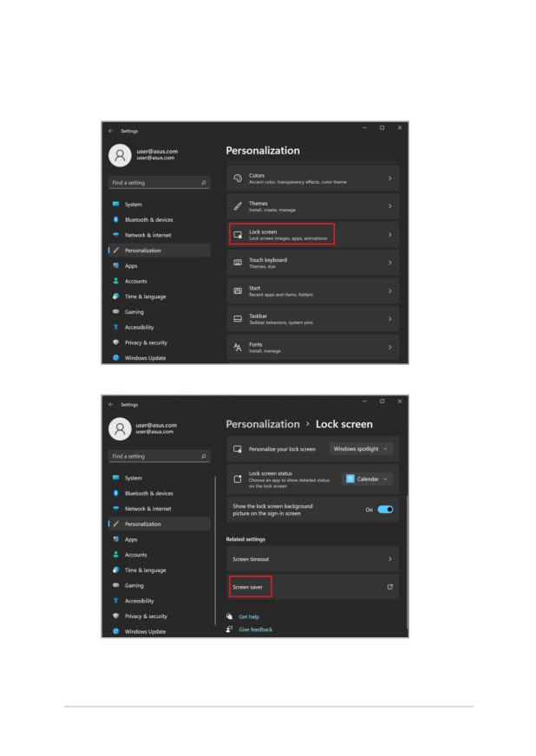Click the Themes brush icon
The width and height of the screenshot is (536, 756).
(238, 206)
